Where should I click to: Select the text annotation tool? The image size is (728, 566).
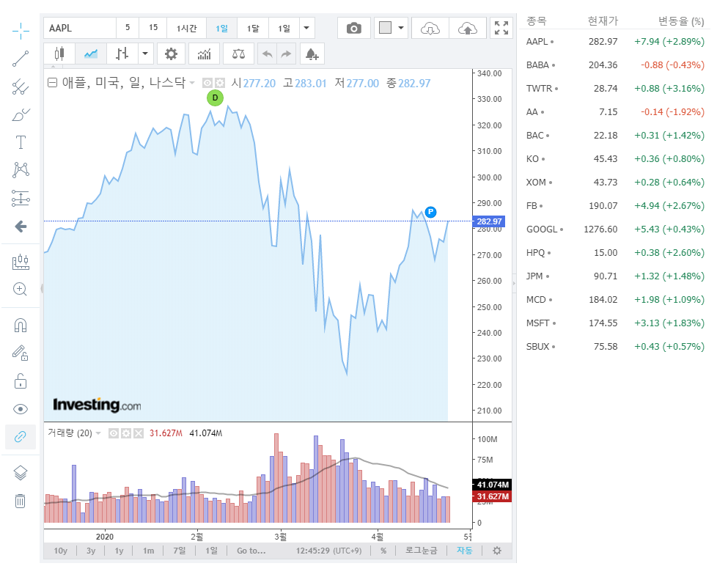(x=21, y=142)
